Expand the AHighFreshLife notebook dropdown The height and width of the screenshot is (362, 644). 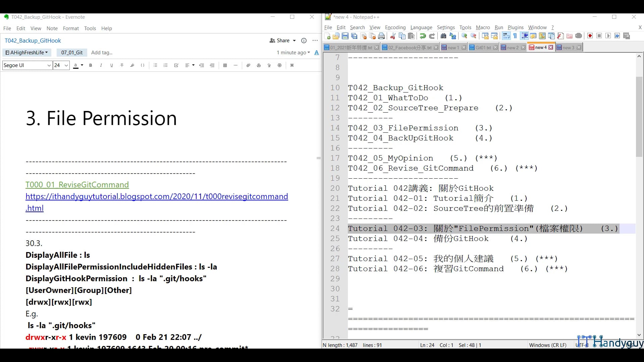[x=26, y=53]
